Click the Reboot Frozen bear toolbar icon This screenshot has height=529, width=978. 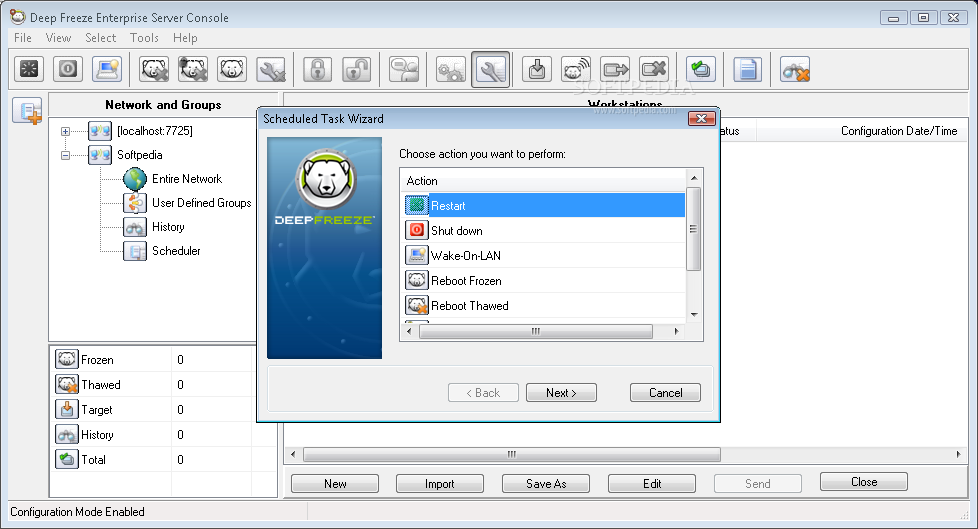point(232,69)
